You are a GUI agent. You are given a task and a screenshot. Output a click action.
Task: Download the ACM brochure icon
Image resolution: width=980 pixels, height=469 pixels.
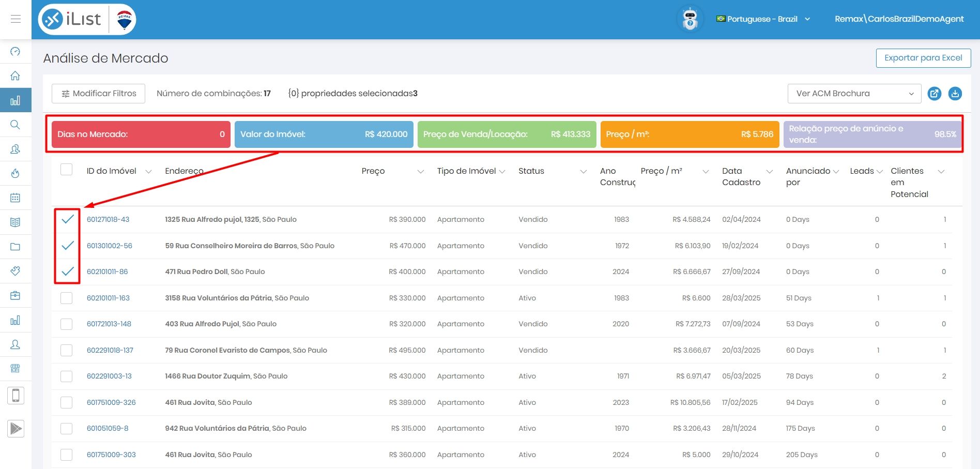pyautogui.click(x=955, y=94)
